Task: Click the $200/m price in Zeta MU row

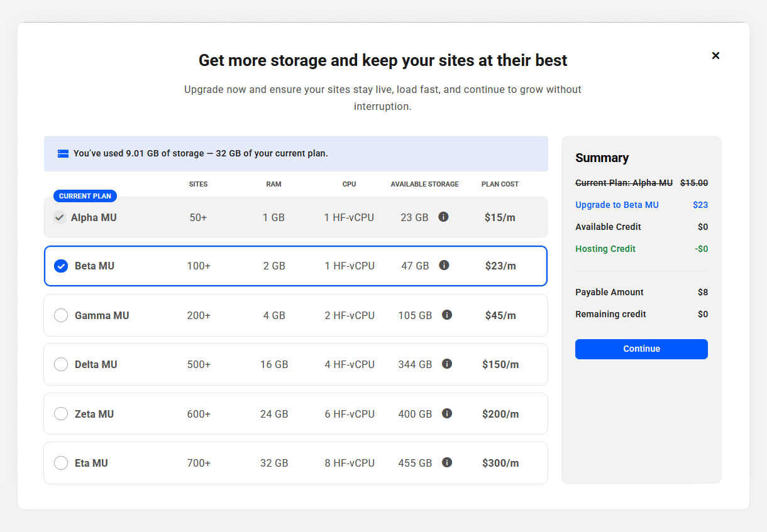Action: 500,414
